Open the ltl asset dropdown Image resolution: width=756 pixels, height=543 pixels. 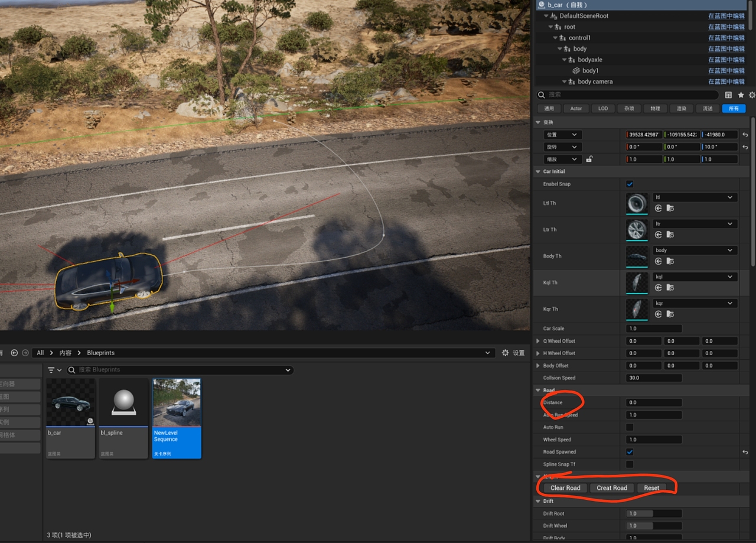tap(695, 197)
